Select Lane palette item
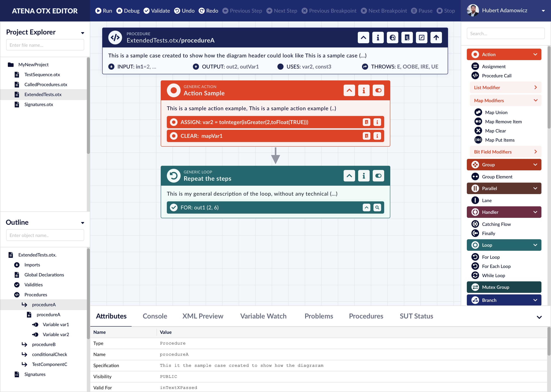551x392 pixels. 482,200
